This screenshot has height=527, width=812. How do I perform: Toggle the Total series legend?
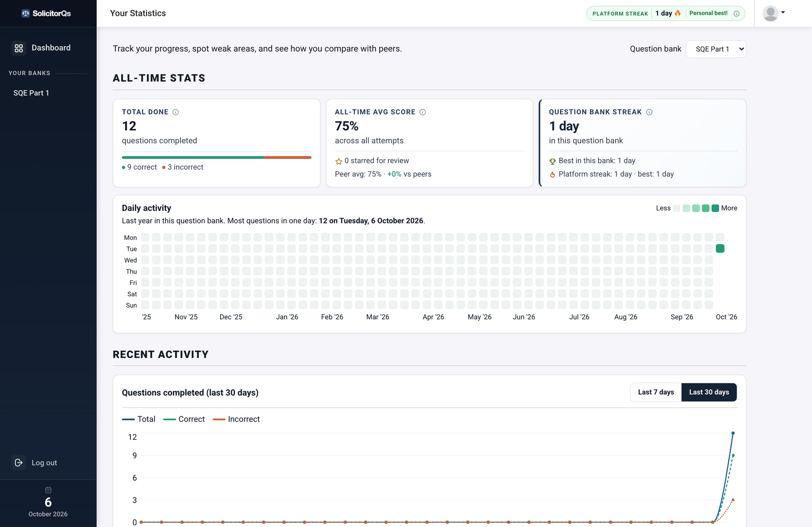[138, 419]
